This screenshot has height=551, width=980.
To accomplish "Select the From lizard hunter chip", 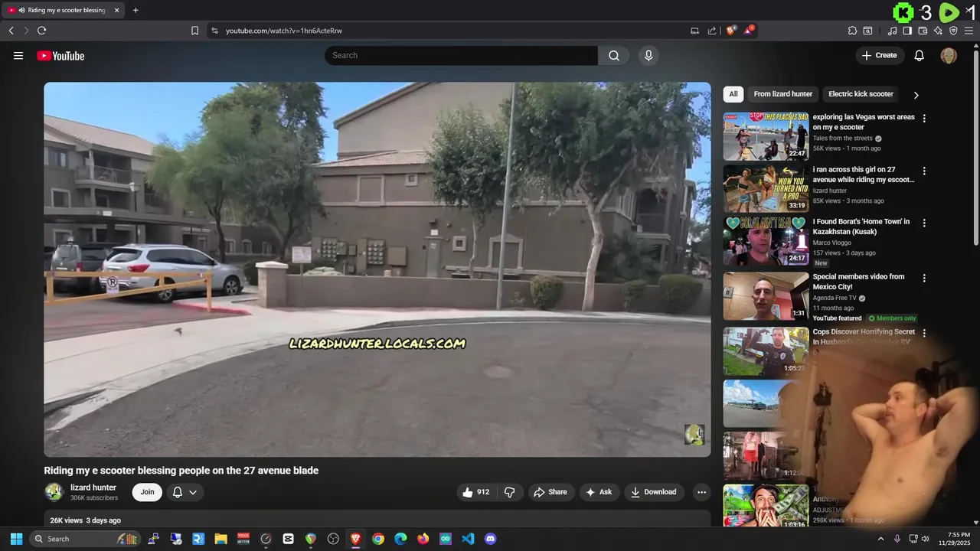I will click(x=782, y=94).
